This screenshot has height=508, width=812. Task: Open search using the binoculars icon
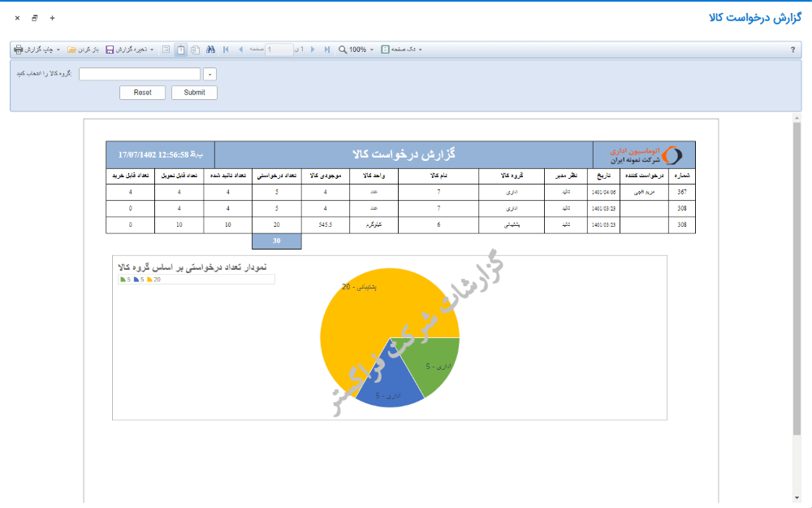coord(211,49)
